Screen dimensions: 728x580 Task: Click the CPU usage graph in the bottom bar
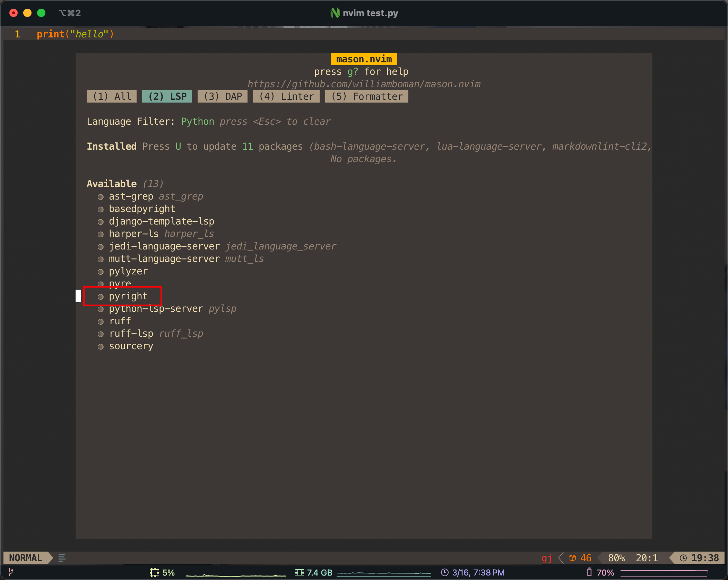click(x=236, y=574)
